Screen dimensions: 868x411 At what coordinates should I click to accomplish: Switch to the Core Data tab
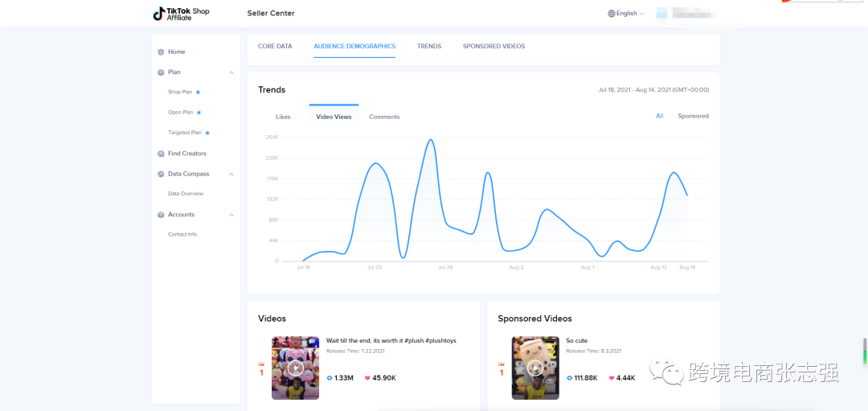[275, 47]
